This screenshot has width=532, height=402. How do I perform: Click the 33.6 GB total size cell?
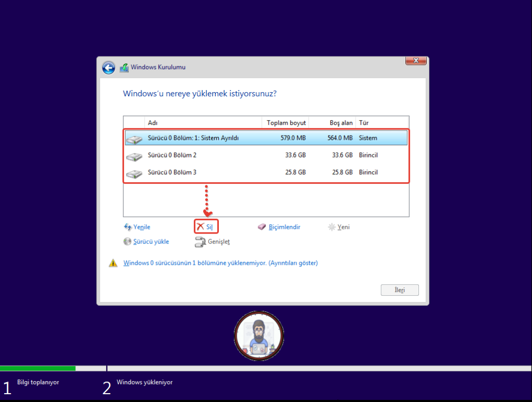[x=295, y=155]
